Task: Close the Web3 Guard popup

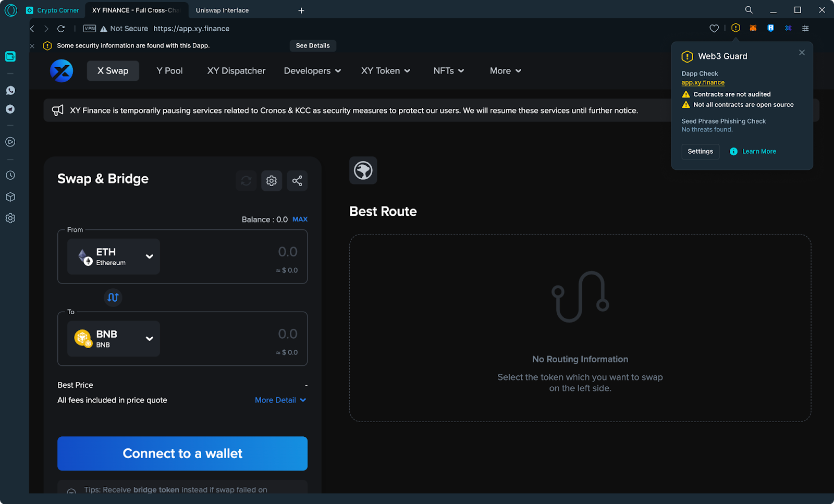Action: point(802,53)
